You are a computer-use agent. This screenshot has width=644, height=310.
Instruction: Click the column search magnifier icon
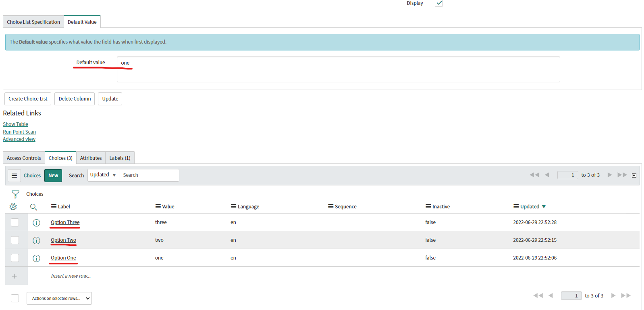pyautogui.click(x=33, y=207)
